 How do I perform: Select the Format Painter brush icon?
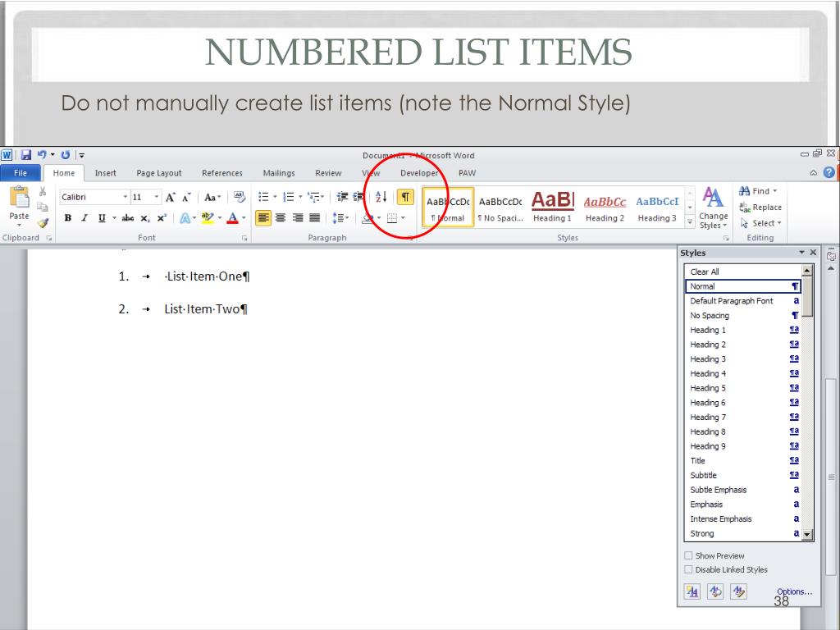43,222
